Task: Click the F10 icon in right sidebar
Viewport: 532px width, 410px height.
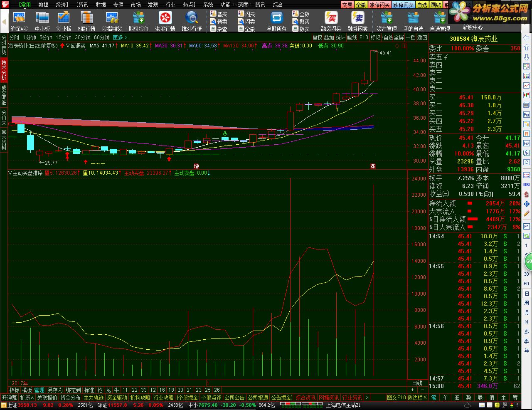Action: coord(527,115)
